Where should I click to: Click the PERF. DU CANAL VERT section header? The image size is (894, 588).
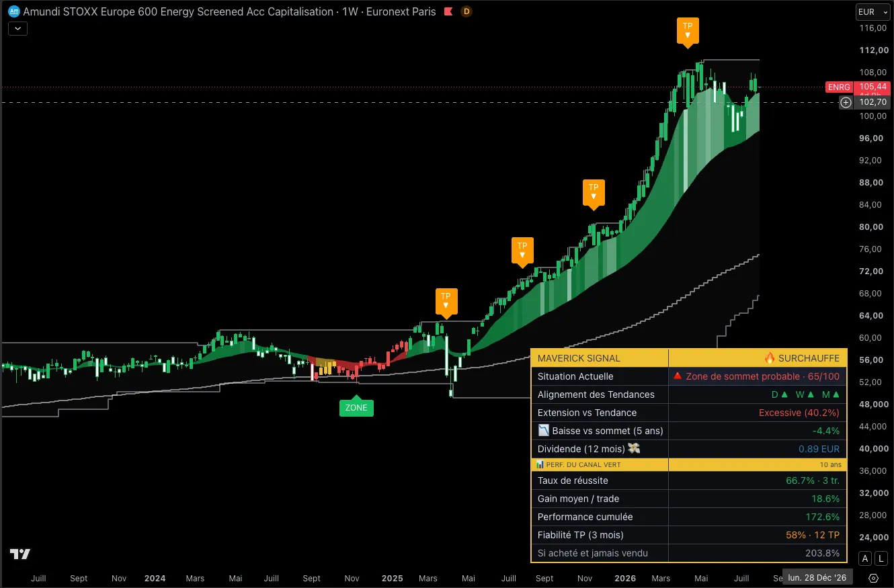pos(579,464)
